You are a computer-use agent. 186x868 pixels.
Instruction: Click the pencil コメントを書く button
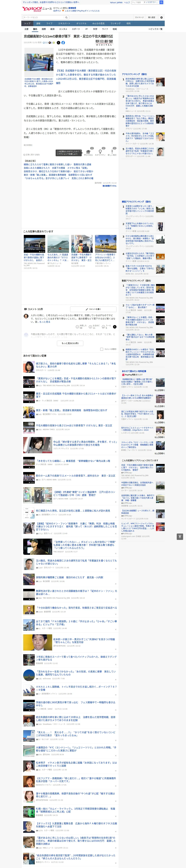click(x=93, y=309)
